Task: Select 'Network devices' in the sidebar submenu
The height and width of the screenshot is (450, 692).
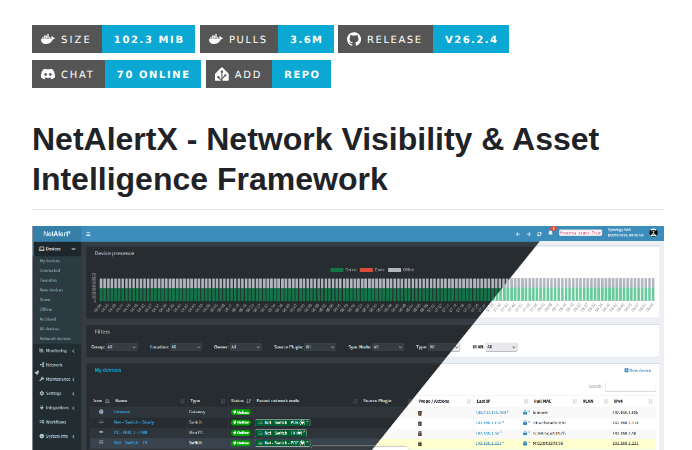Action: click(x=55, y=338)
